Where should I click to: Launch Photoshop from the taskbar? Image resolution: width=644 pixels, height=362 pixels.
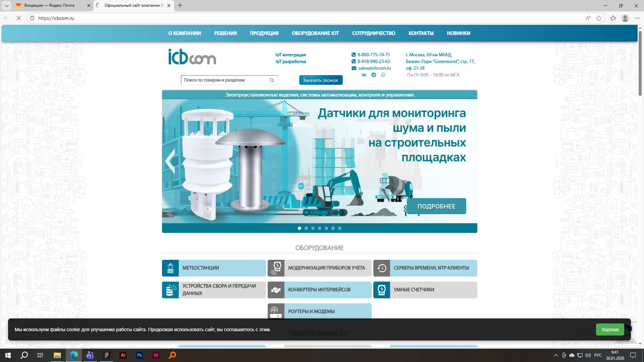139,355
